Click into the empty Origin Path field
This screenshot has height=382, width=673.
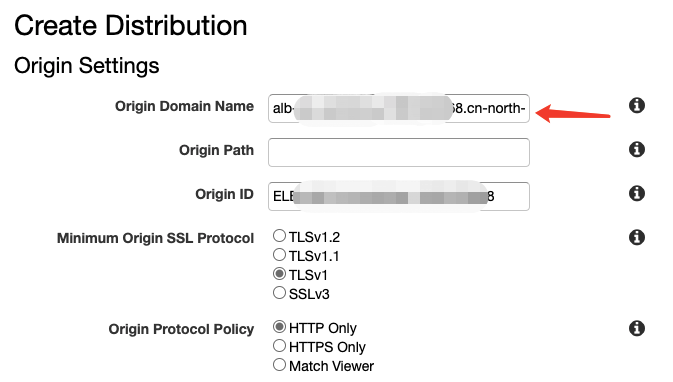click(x=399, y=152)
